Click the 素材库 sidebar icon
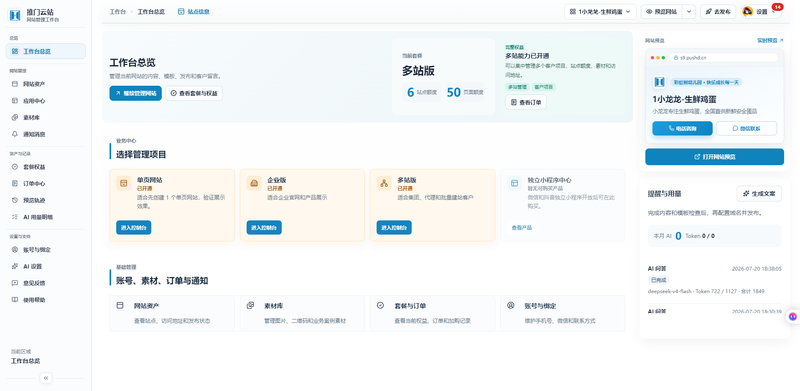Screen dimensions: 800x391 [15, 117]
